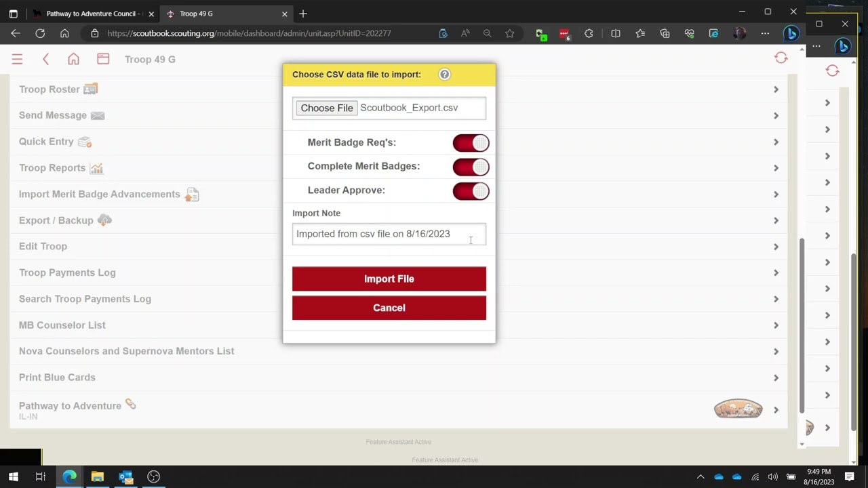Viewport: 868px width, 488px height.
Task: Click the Pathway to Adventure council patch image
Action: pos(738,409)
